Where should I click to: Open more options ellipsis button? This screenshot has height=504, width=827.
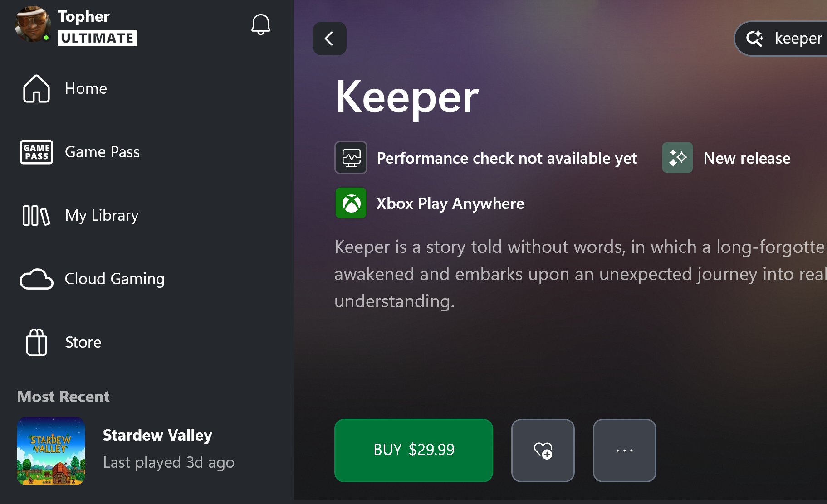pyautogui.click(x=624, y=450)
